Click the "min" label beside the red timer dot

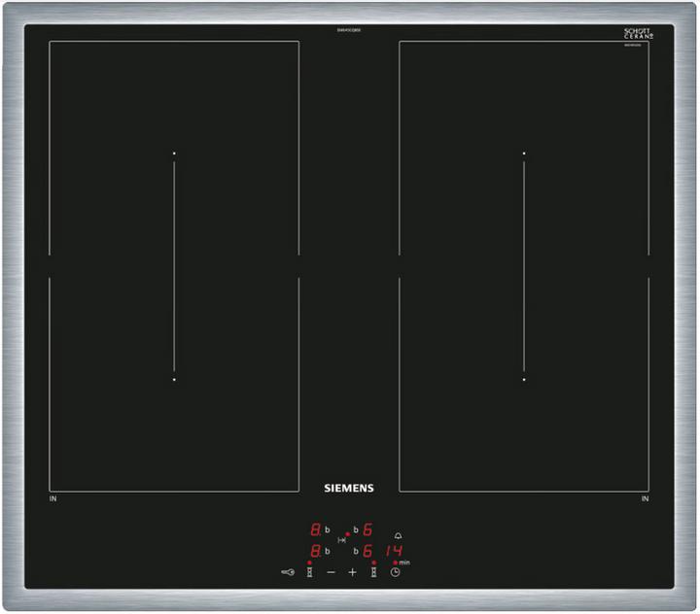404,563
